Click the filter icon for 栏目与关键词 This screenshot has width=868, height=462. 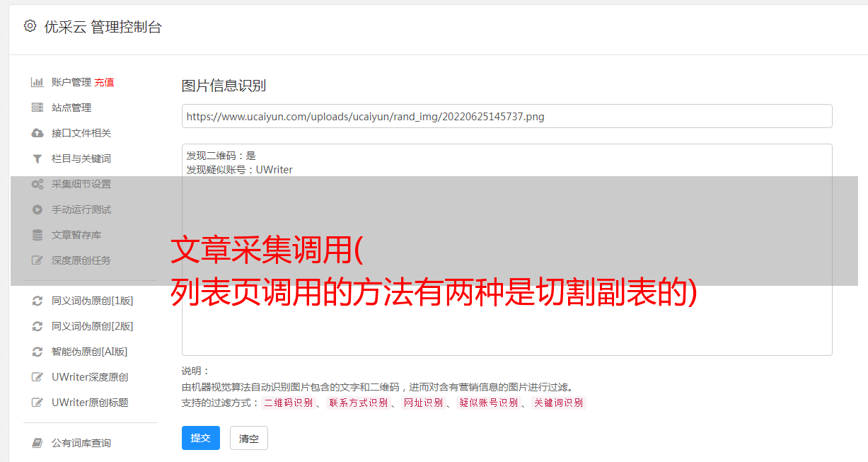click(x=37, y=158)
